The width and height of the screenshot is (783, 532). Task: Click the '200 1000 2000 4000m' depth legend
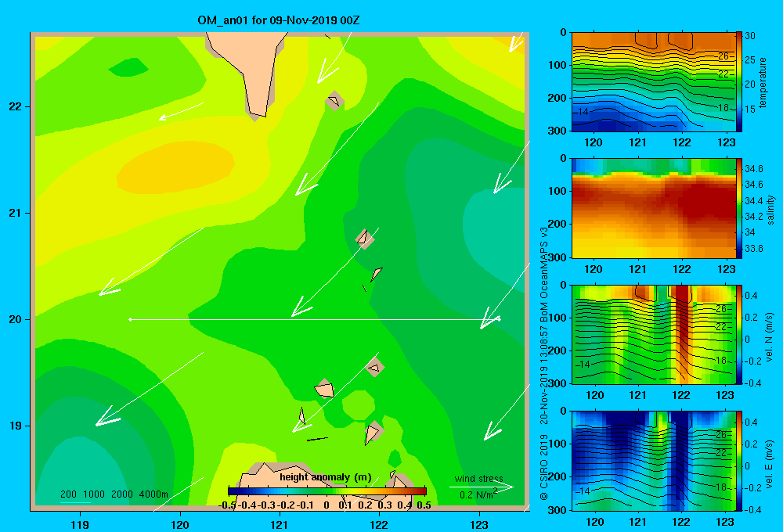[x=114, y=494]
